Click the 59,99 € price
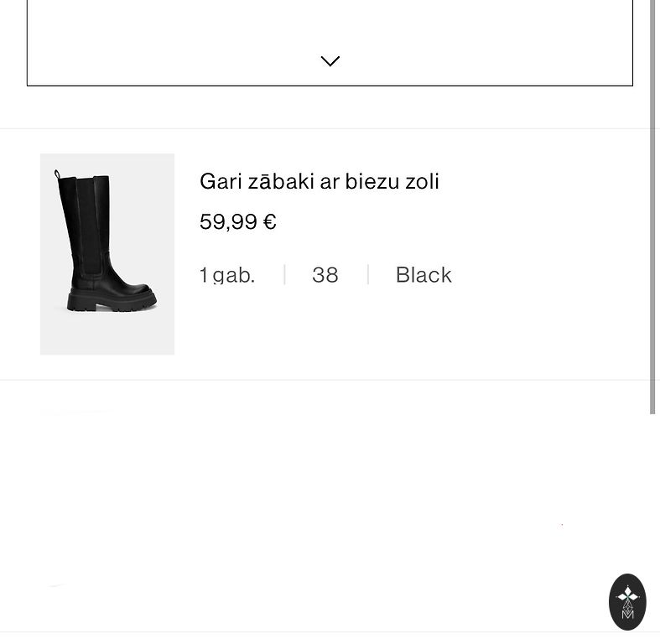Screen dimensions: 660x644 pyautogui.click(x=237, y=221)
